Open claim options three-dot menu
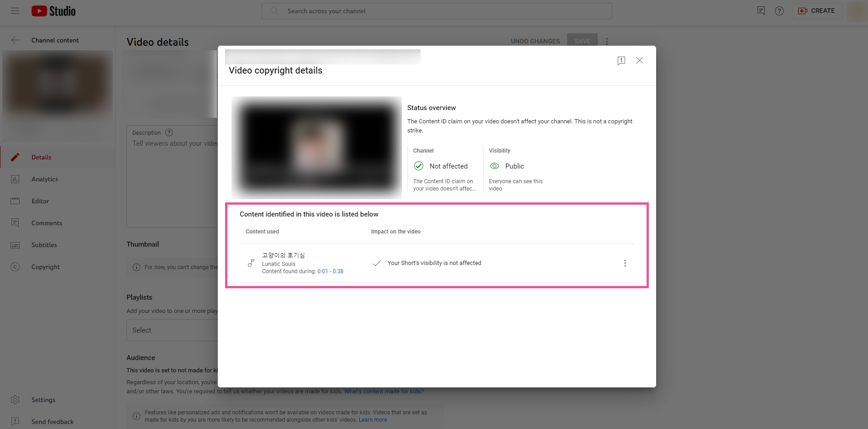 (625, 263)
